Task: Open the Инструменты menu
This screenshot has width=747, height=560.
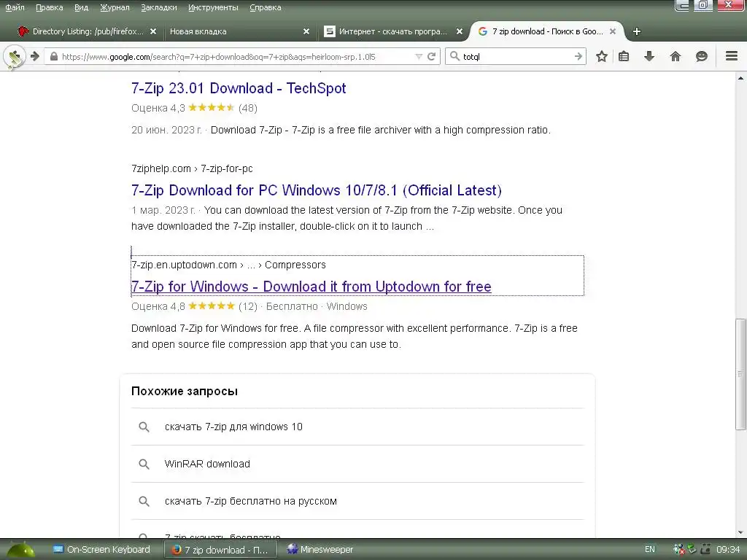Action: (x=213, y=7)
